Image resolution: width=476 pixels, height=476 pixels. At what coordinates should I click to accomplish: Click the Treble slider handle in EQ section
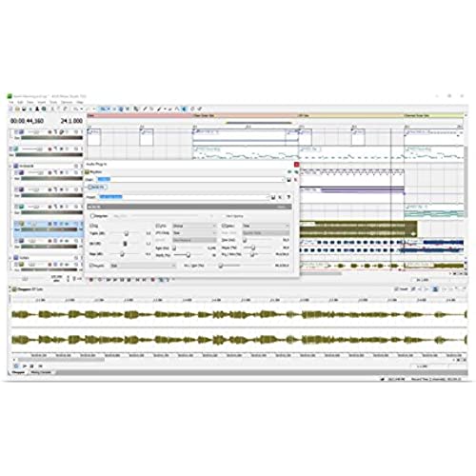(x=127, y=233)
